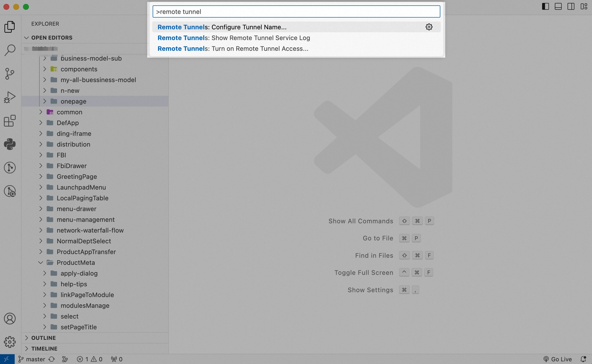Open the Source Control view

10,74
